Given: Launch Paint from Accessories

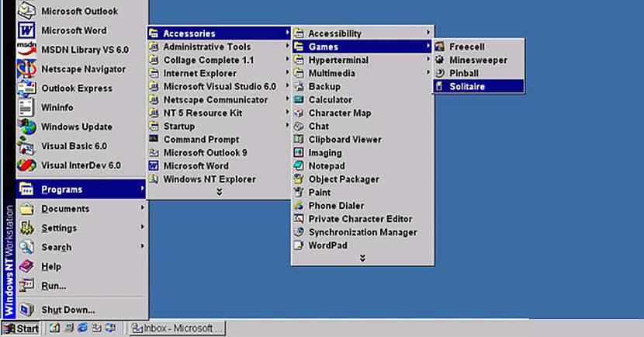Looking at the screenshot, I should coord(362,193).
